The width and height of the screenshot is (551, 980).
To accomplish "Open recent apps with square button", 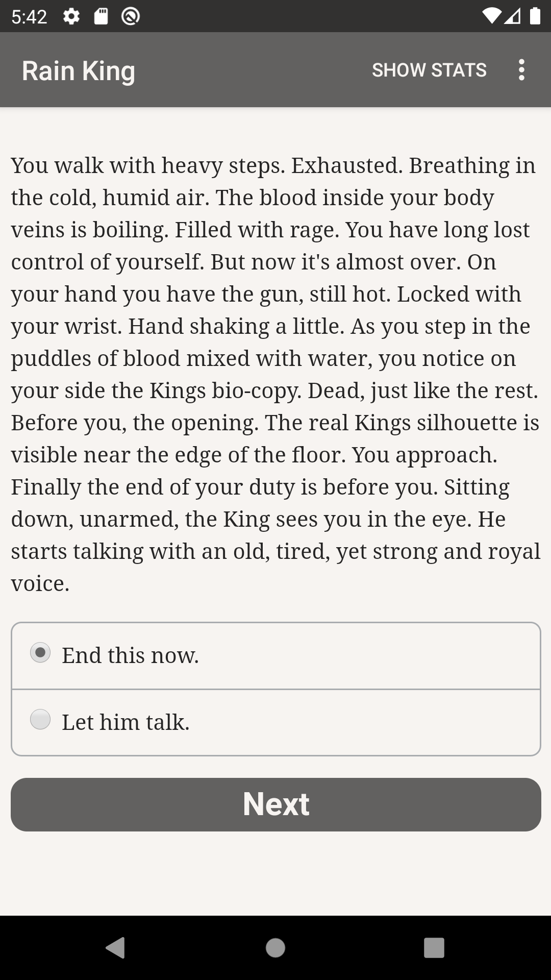I will pyautogui.click(x=434, y=948).
